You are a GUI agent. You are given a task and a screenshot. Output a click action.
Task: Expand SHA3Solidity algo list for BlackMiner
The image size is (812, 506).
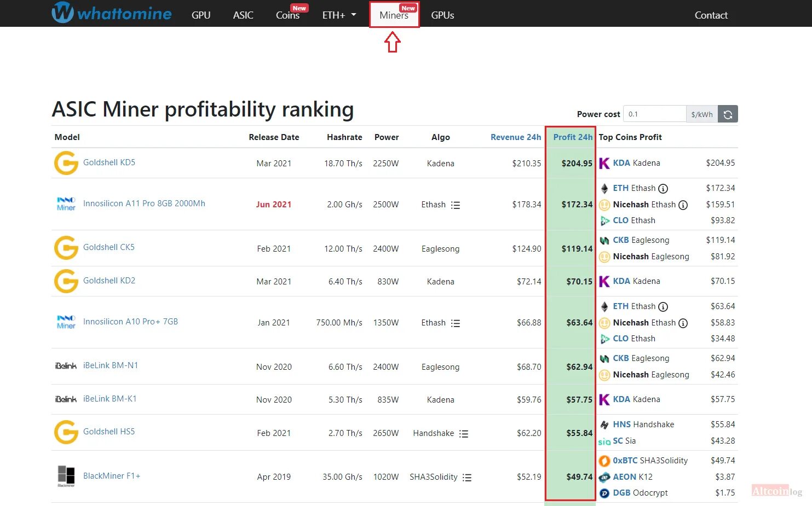click(x=467, y=478)
